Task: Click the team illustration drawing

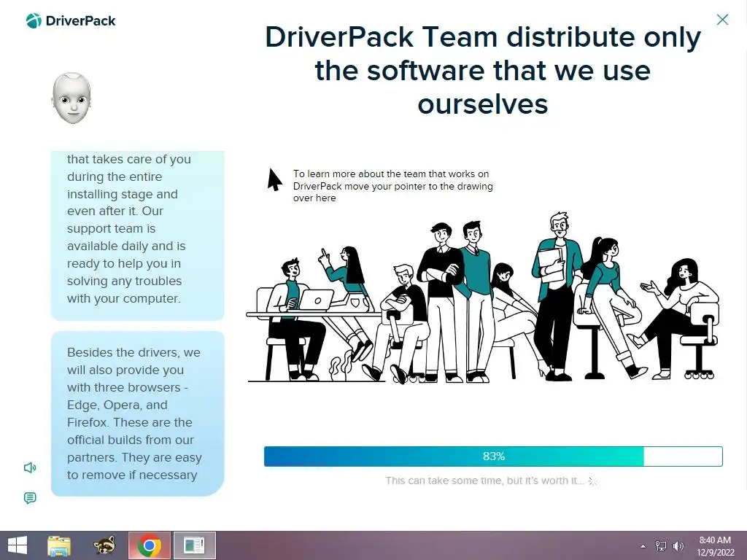Action: pos(482,297)
